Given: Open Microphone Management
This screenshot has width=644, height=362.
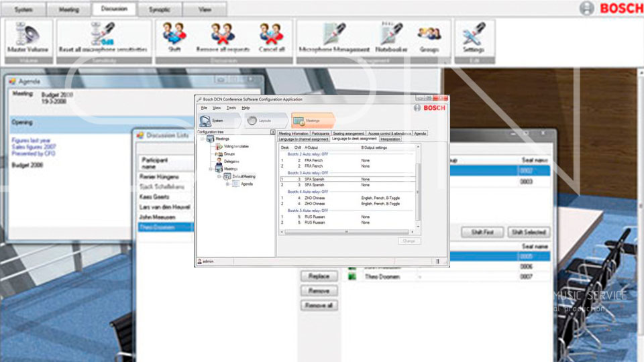Looking at the screenshot, I should (x=334, y=38).
